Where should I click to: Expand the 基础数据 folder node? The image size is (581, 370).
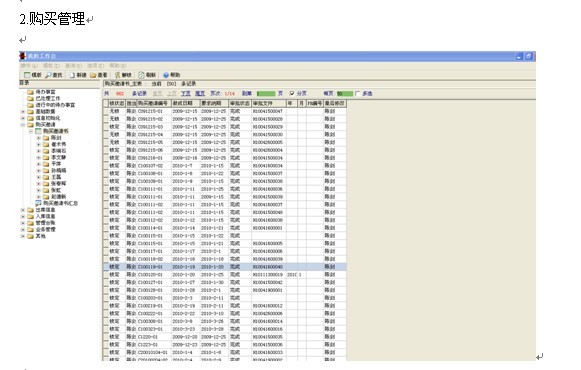[23, 111]
